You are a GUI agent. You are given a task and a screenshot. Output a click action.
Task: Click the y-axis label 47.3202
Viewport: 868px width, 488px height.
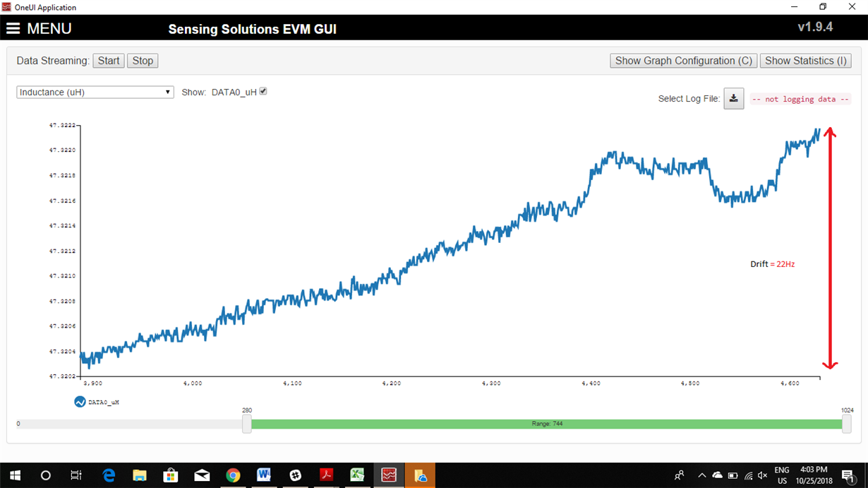click(x=62, y=376)
